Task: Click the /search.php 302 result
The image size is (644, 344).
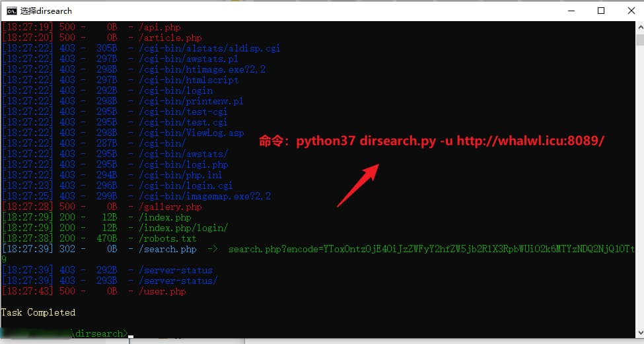Action: pyautogui.click(x=99, y=249)
